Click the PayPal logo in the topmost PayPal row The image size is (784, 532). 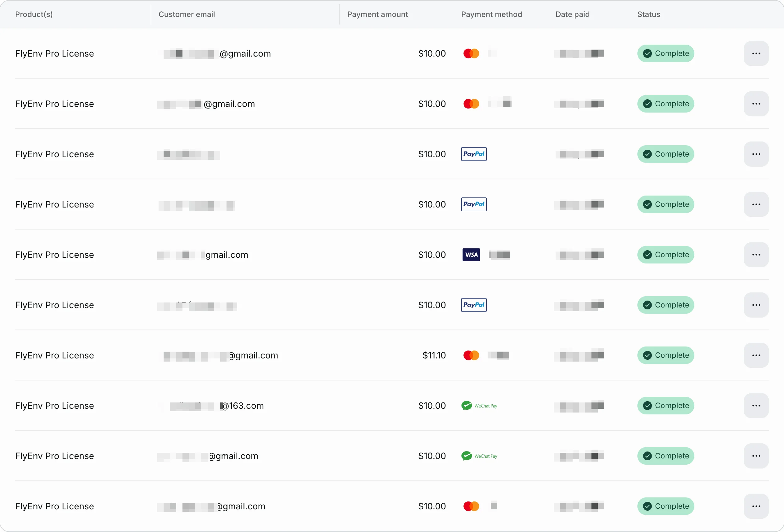473,154
